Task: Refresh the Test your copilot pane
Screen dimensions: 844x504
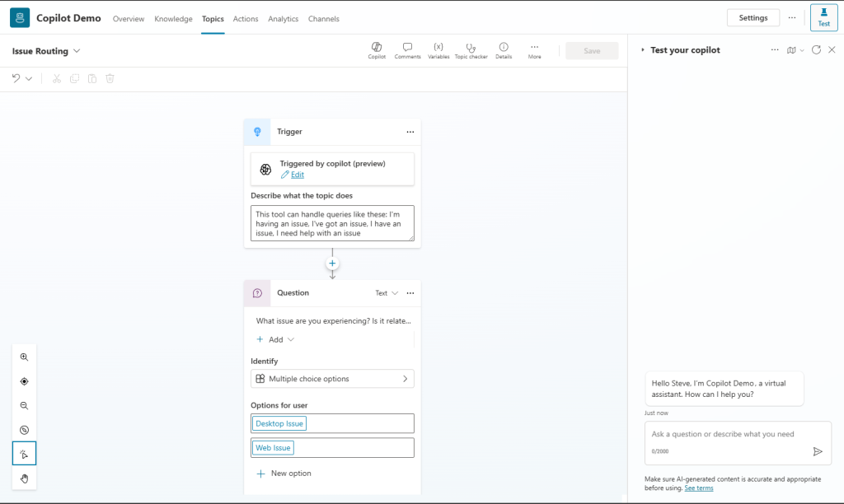Action: tap(815, 49)
